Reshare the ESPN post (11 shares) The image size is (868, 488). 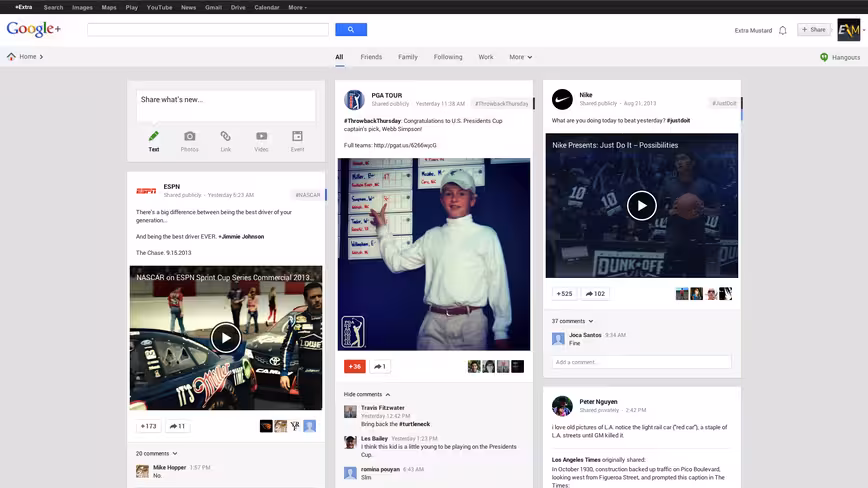coord(177,426)
